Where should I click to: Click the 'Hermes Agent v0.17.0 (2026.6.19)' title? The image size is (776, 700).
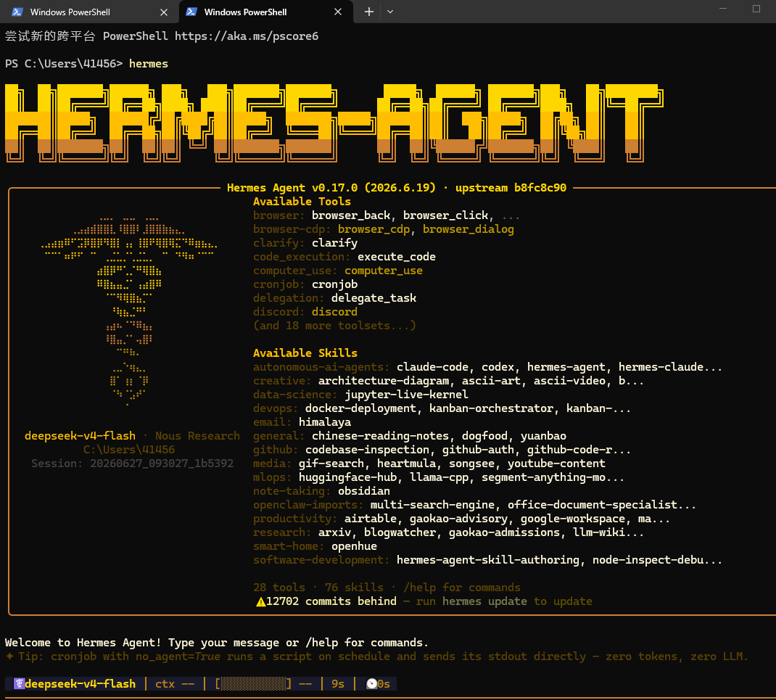[x=331, y=188]
